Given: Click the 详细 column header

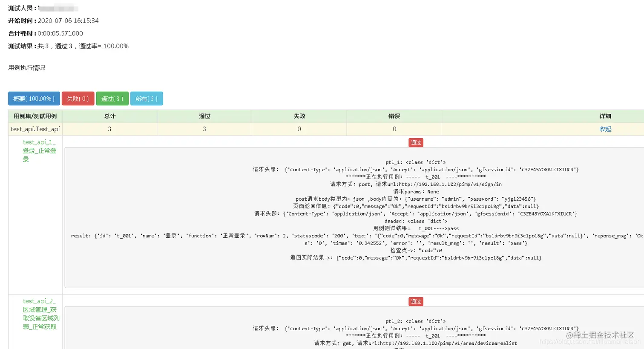Looking at the screenshot, I should click(x=605, y=116).
